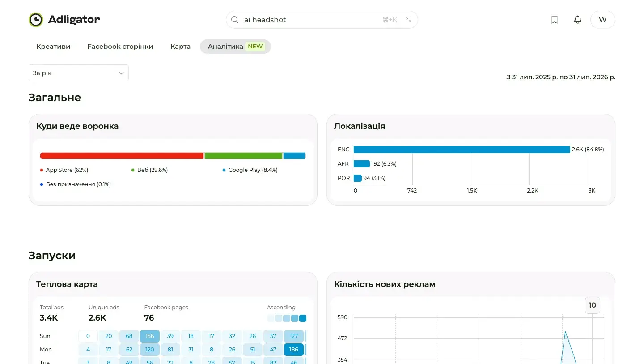The image size is (644, 364).
Task: Click the Facebook pages 76 value
Action: coord(149,318)
